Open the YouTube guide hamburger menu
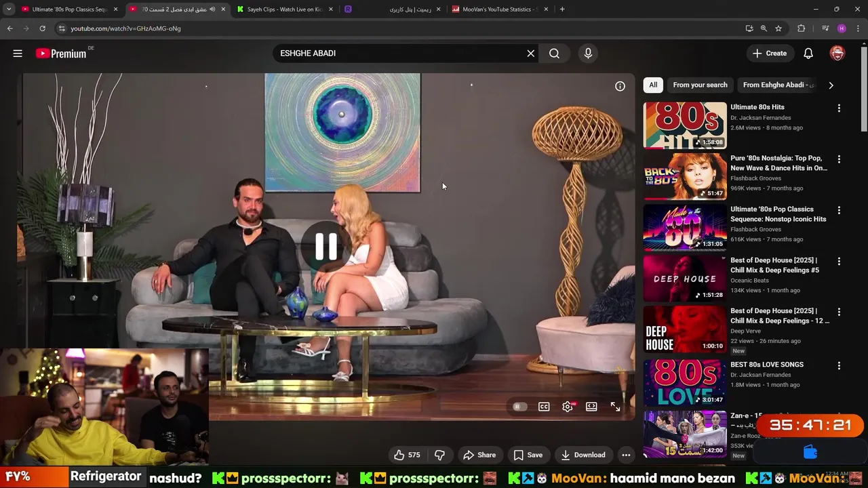Viewport: 868px width, 488px height. tap(18, 54)
